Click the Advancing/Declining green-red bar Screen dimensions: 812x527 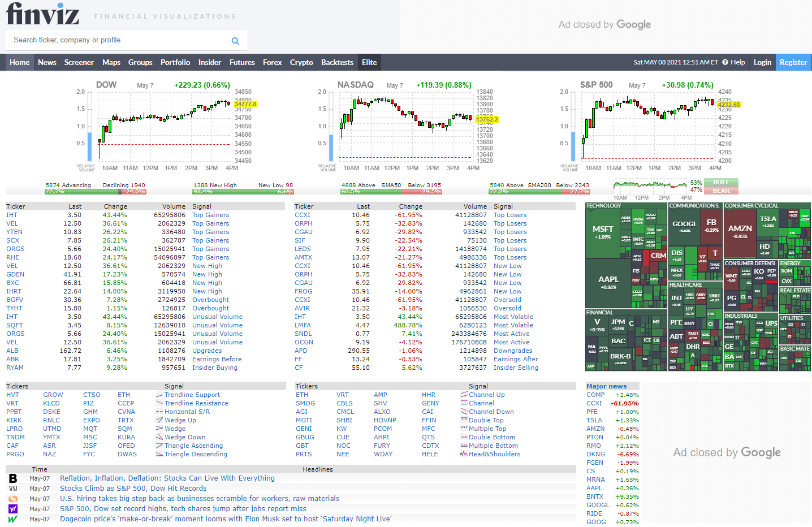point(96,192)
